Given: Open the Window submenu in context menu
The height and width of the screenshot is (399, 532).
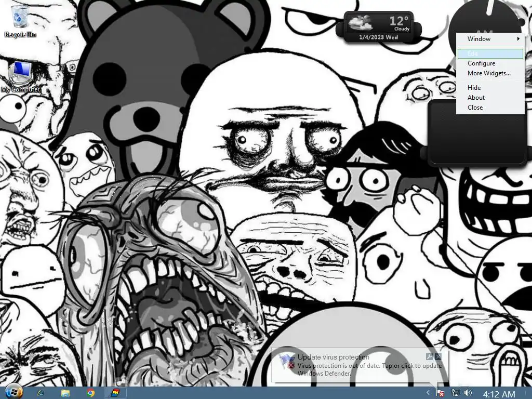Looking at the screenshot, I should 490,38.
